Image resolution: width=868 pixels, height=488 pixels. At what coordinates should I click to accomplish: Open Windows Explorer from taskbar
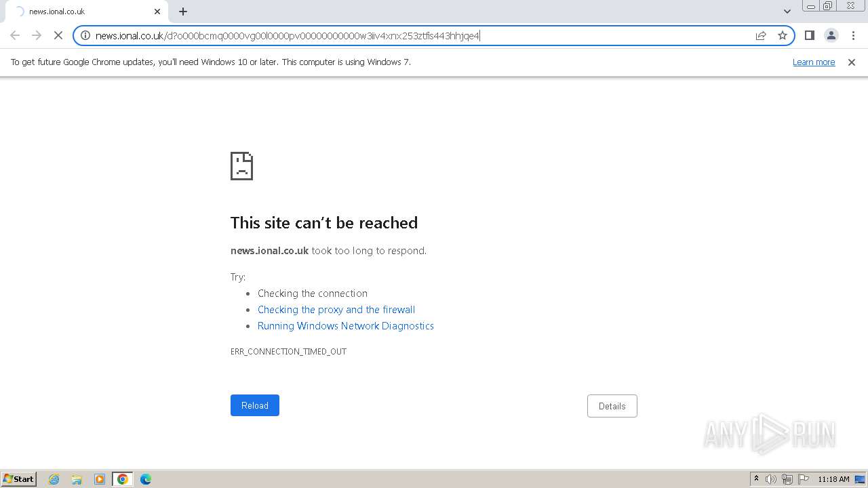click(x=77, y=479)
